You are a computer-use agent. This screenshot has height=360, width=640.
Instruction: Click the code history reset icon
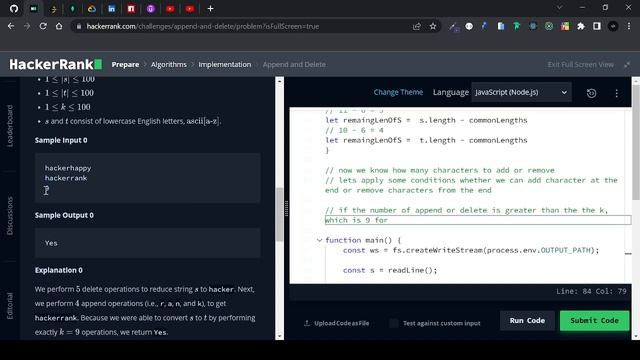coord(591,93)
